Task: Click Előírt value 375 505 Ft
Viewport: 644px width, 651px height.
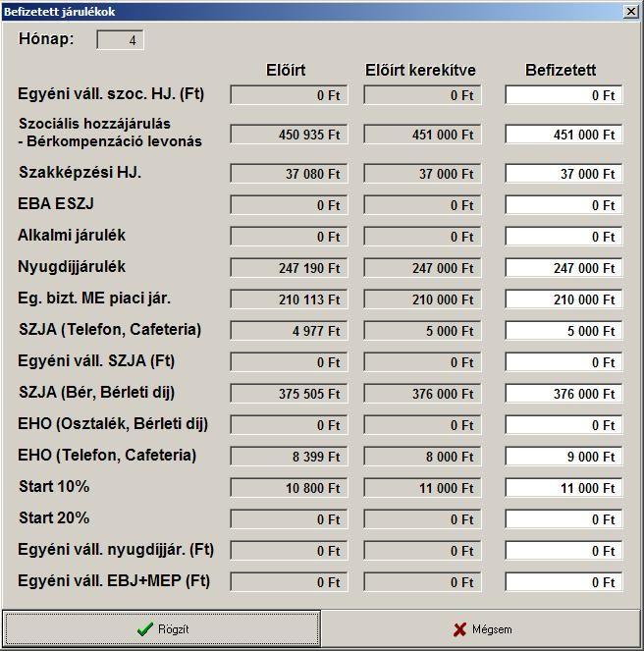Action: pos(289,394)
